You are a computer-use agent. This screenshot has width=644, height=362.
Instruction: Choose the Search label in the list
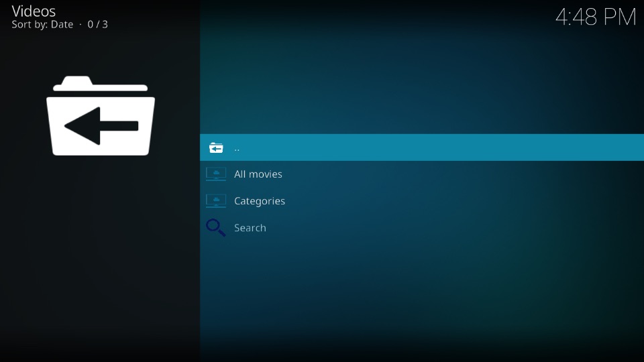[250, 228]
